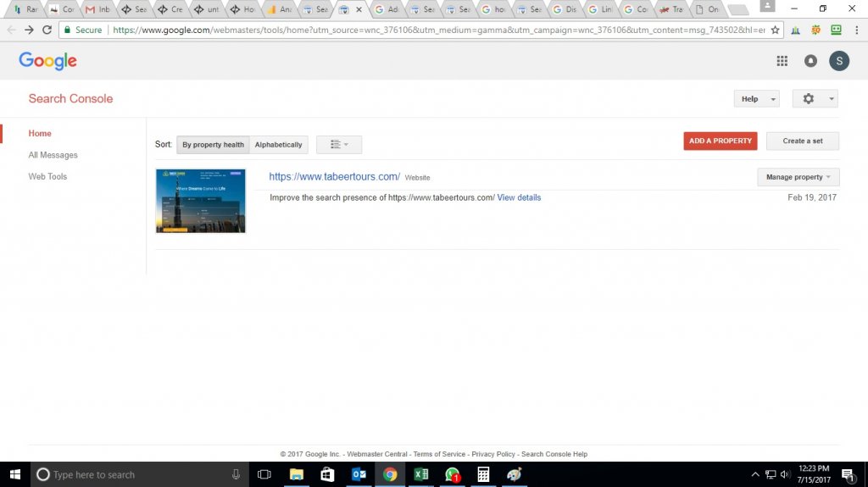868x487 pixels.
Task: Click the Feb 19, 2017 date text
Action: pos(812,197)
